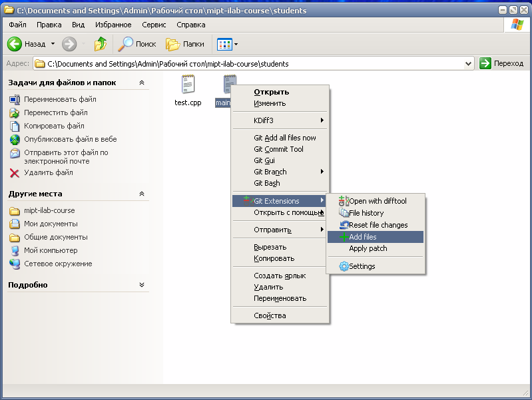Image resolution: width=532 pixels, height=400 pixels.
Task: Click the Delete file link in sidebar
Action: tap(48, 172)
